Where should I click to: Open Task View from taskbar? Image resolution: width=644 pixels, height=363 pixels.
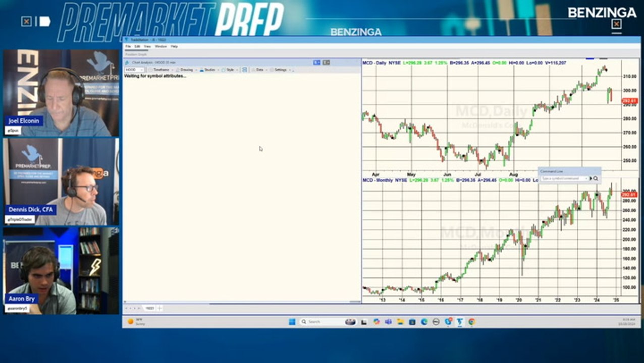[363, 322]
